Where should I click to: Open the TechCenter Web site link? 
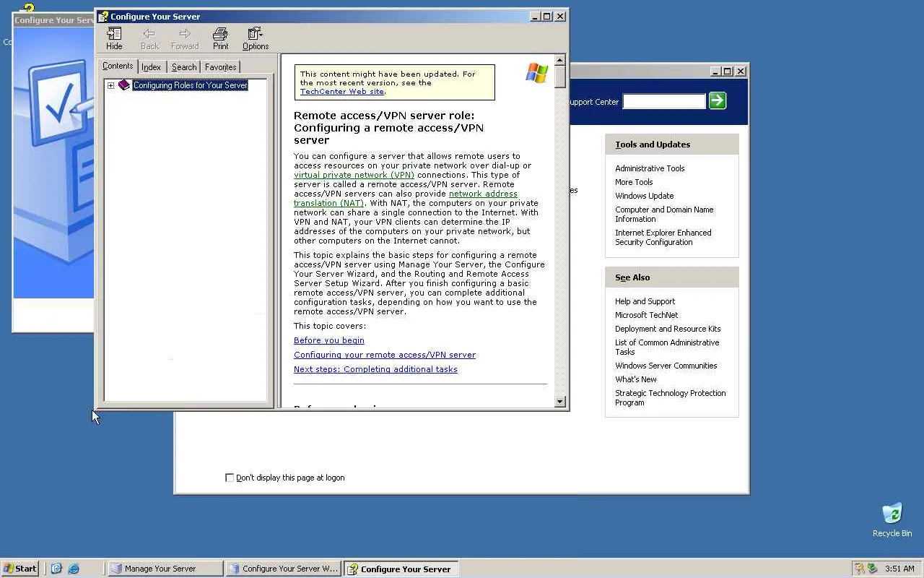point(342,92)
